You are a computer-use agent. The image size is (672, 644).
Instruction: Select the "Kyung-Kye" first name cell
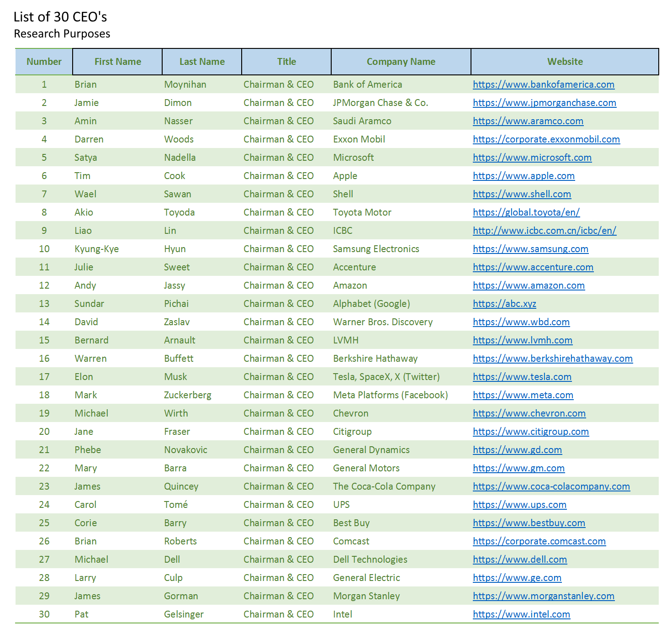[97, 249]
